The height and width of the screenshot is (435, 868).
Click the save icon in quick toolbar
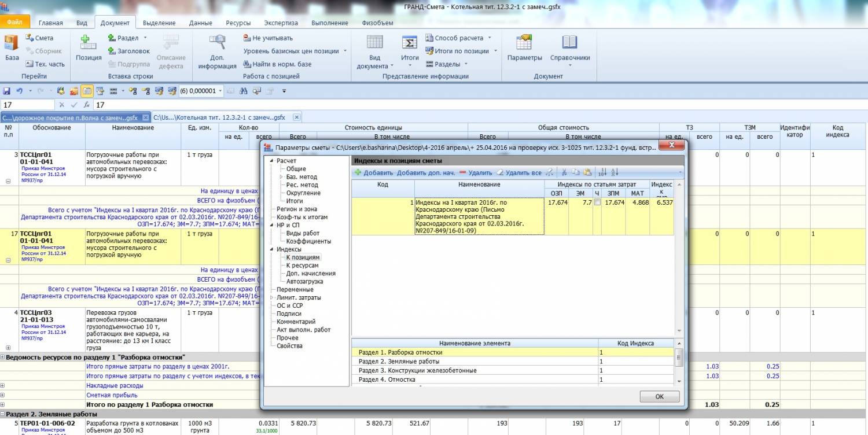(7, 91)
